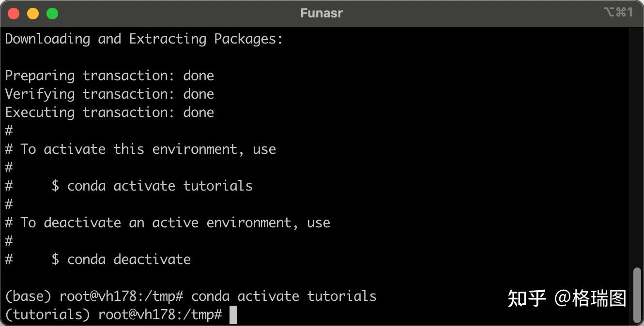Click the '$ conda activate tutorials' hint line
The image size is (644, 326).
pos(152,186)
